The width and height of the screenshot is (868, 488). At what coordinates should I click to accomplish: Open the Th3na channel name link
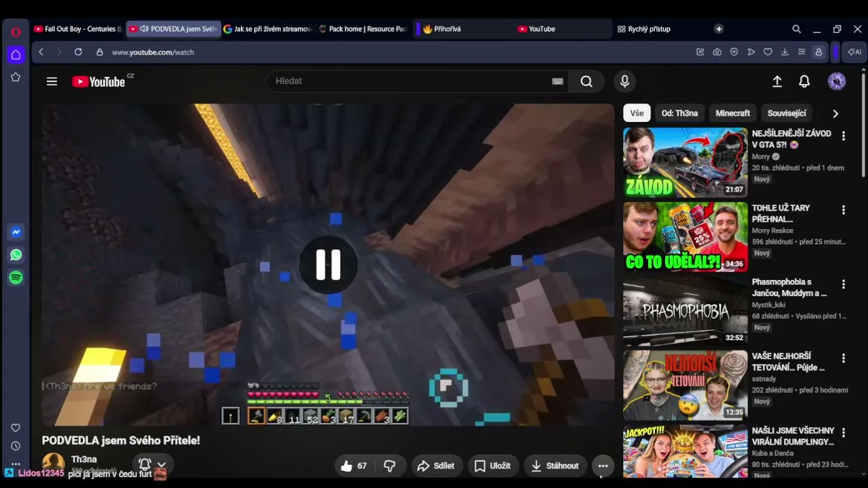click(x=84, y=460)
